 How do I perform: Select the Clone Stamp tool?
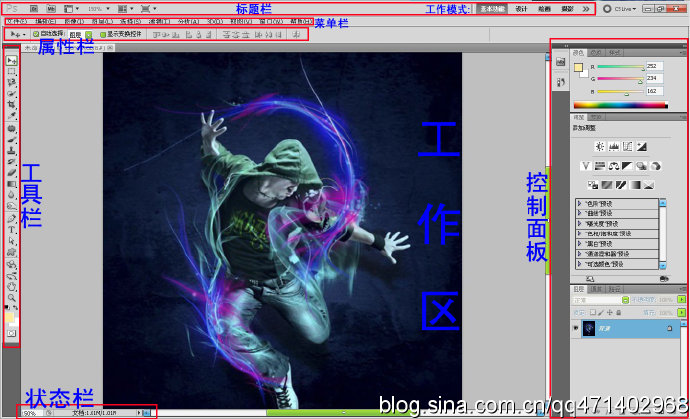pos(11,151)
